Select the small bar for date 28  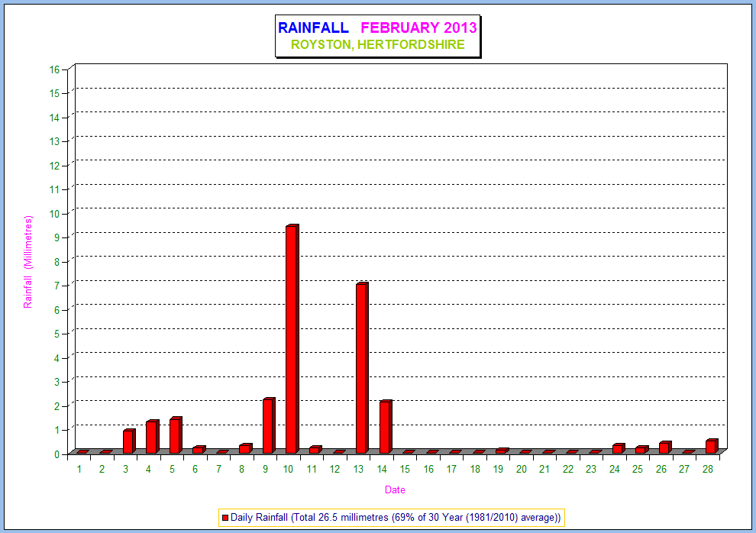pos(712,446)
